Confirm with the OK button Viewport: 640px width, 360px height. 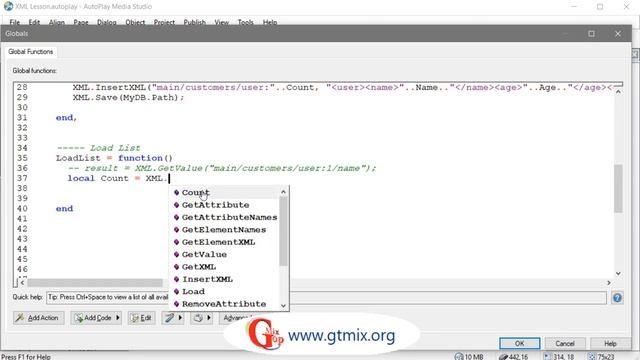click(519, 343)
